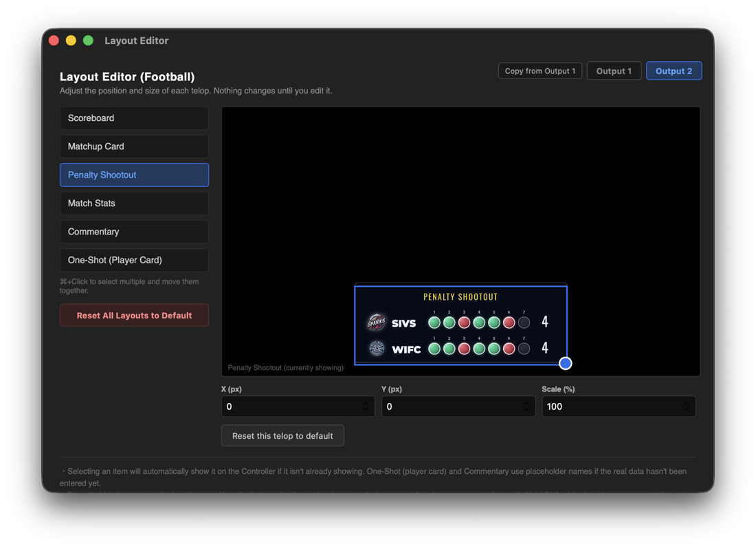Click Reset All Layouts to Default
This screenshot has width=756, height=548.
click(134, 316)
